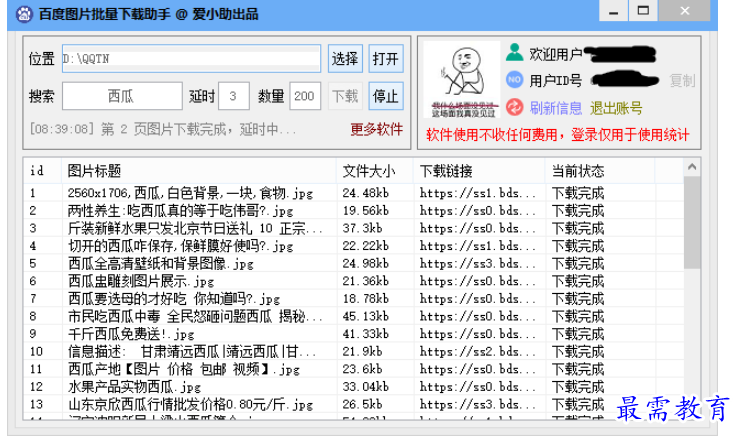This screenshot has height=440, width=738.
Task: Select row 西瓜产地【图片 价格 包邮 视频】
Action: 354,369
